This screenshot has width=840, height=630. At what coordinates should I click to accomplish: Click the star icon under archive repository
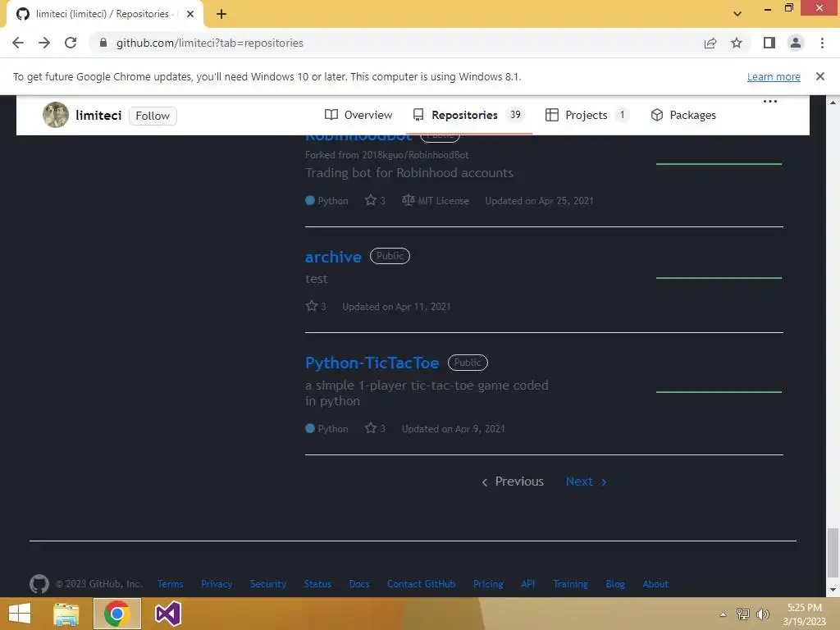click(311, 306)
